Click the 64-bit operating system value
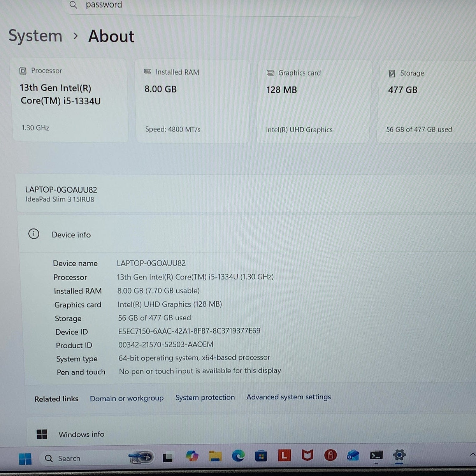 (194, 358)
